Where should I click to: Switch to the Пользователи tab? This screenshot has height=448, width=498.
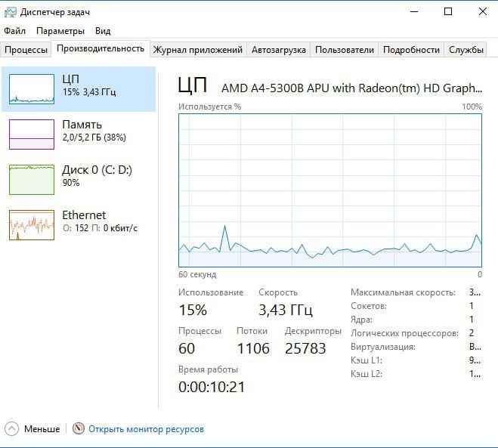point(345,50)
